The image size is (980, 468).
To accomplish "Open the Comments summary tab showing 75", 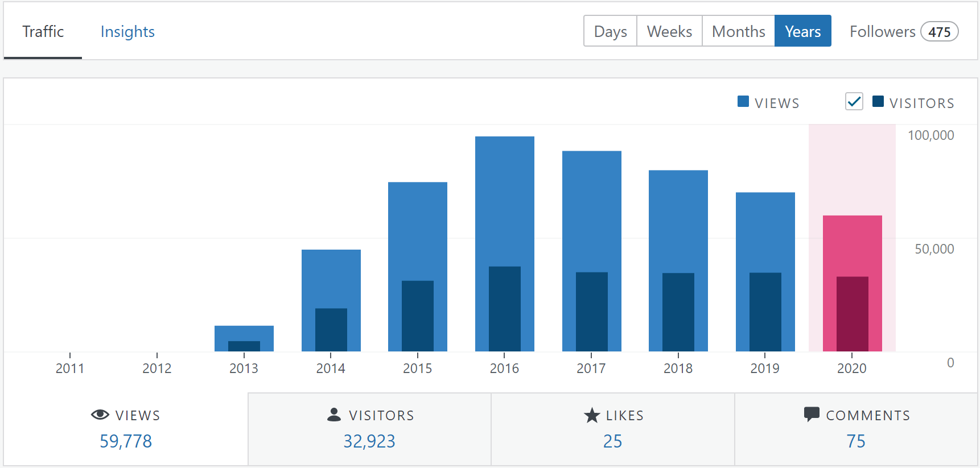I will click(x=856, y=429).
